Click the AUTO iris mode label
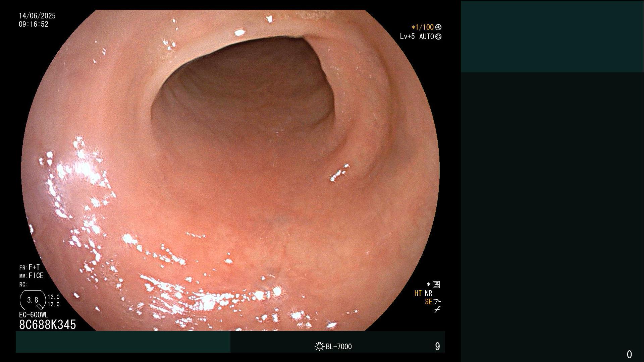 426,37
